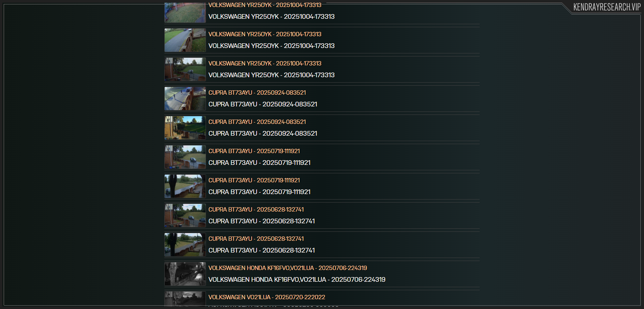This screenshot has width=644, height=309.
Task: Open orange CUPRA 20250924-083521 link beside pedestrians thumbnail
Action: (x=257, y=93)
